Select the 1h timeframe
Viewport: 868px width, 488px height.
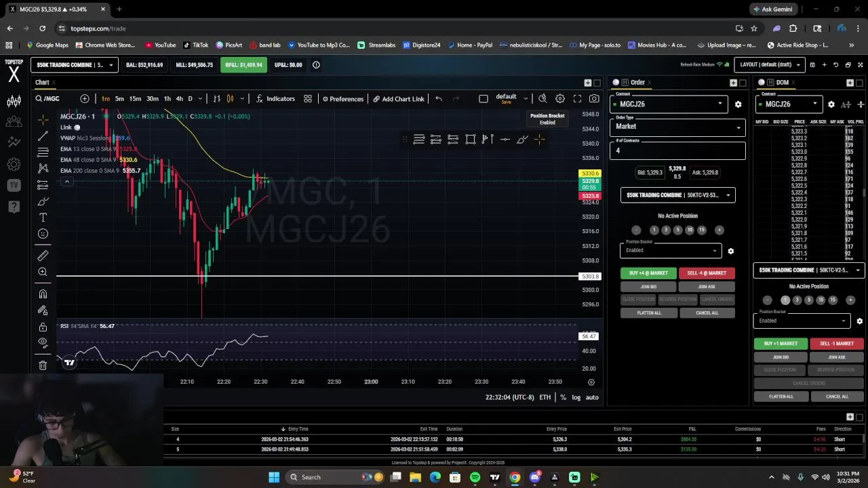pyautogui.click(x=167, y=99)
